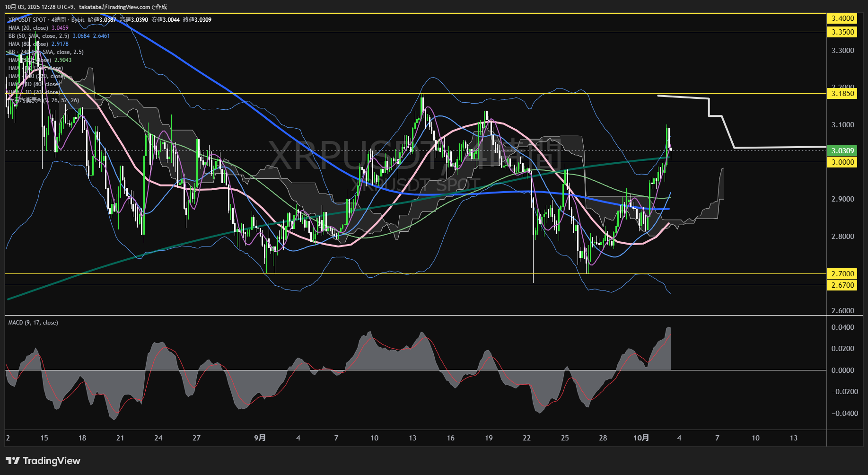Select the BB (50, SMA, close, 2.5) legend
This screenshot has width=868, height=475.
click(x=39, y=36)
